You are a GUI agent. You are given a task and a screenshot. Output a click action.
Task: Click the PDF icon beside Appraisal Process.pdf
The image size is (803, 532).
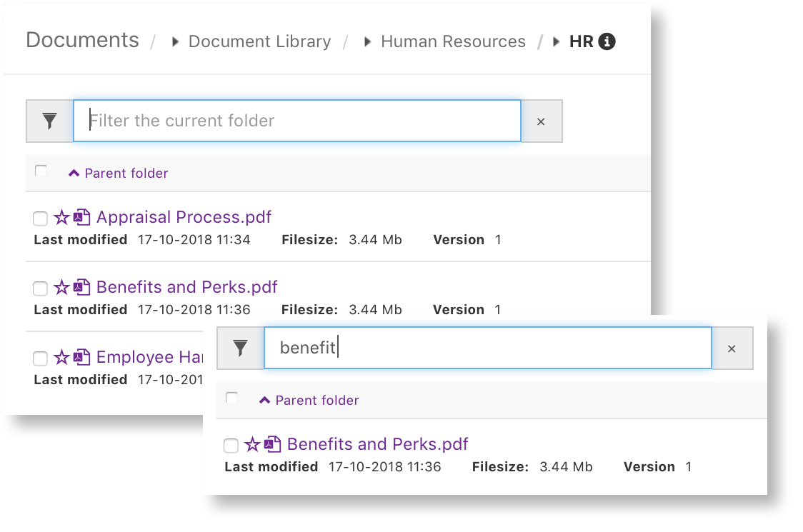pyautogui.click(x=81, y=216)
